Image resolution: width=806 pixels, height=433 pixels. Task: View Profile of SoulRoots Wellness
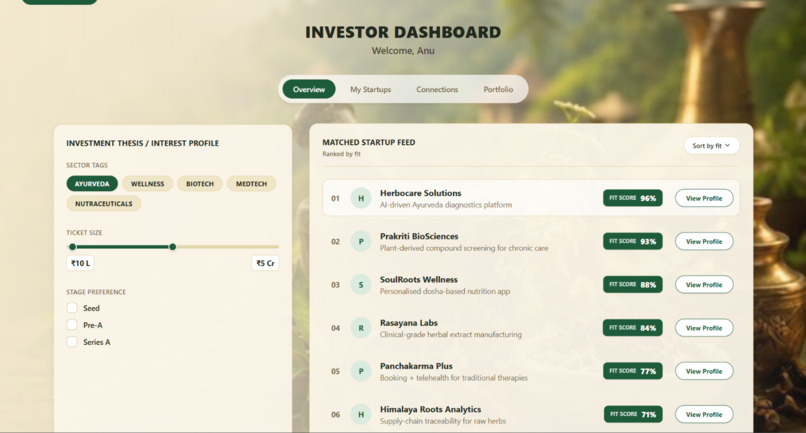(704, 284)
